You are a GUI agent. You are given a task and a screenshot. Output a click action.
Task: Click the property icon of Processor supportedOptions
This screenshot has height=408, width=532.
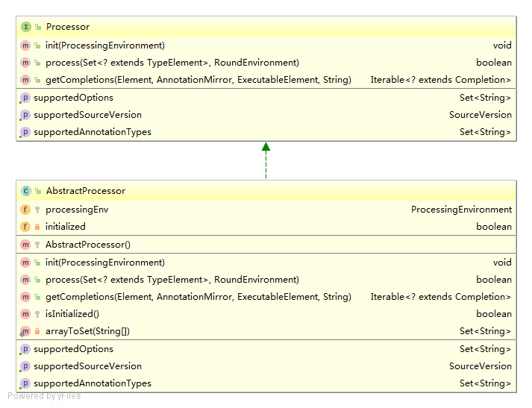pos(25,98)
